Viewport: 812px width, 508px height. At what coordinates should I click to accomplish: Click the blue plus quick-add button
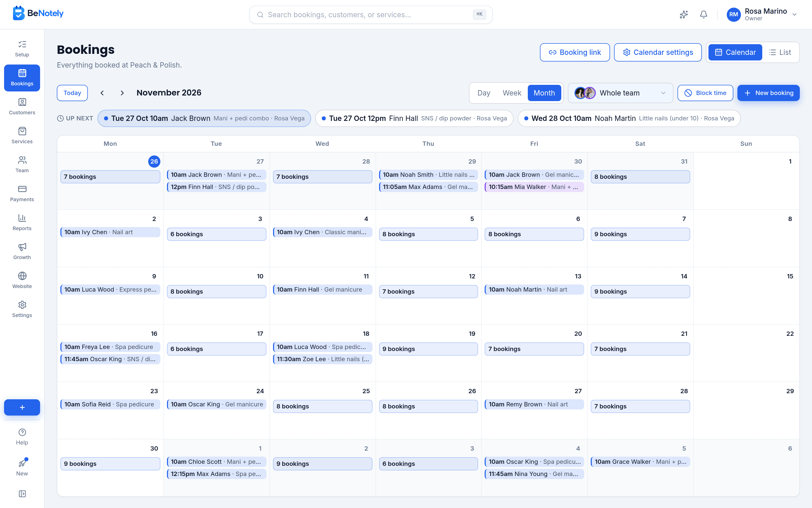(22, 407)
